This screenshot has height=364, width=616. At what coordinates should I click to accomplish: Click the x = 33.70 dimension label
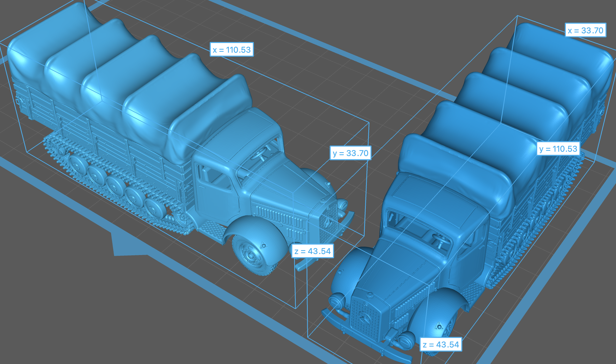pos(585,30)
